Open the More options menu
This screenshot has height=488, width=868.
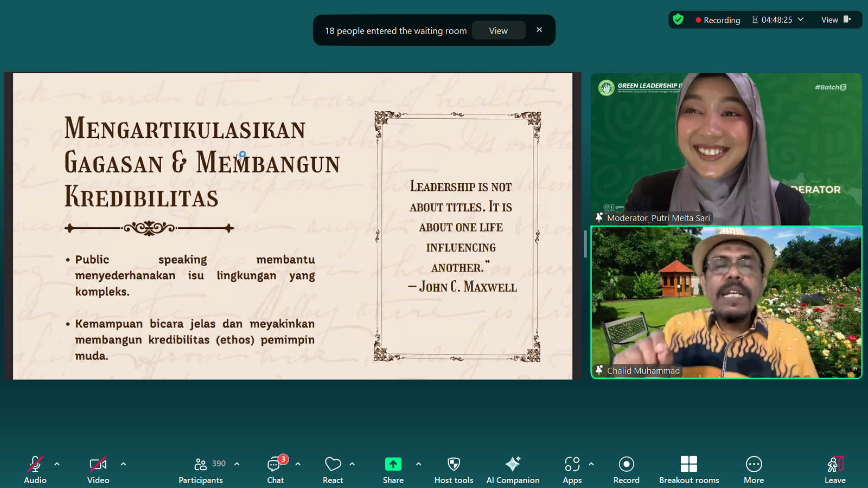coord(754,465)
